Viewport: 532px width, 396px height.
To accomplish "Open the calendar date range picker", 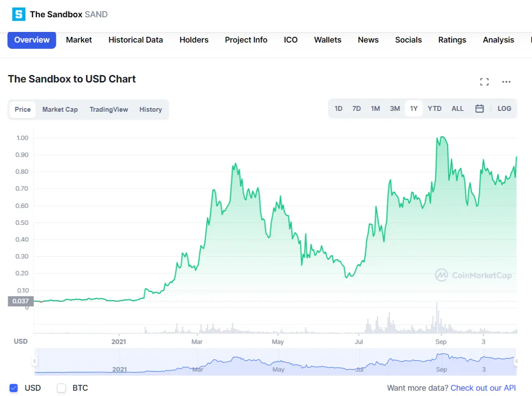I will pos(479,109).
